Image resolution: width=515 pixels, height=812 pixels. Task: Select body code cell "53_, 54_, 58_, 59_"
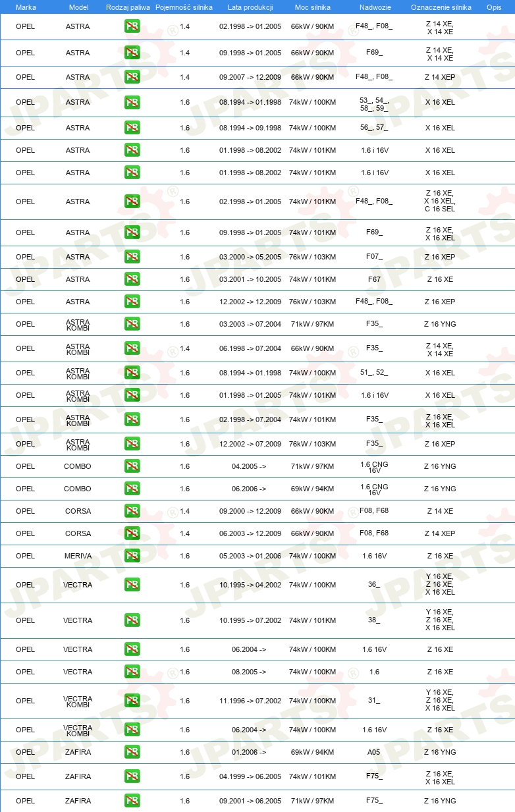[x=374, y=103]
